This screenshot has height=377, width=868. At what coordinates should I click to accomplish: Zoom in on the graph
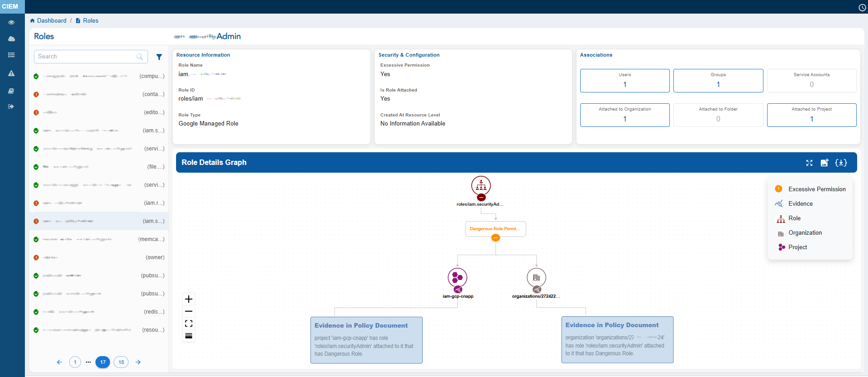pos(189,299)
